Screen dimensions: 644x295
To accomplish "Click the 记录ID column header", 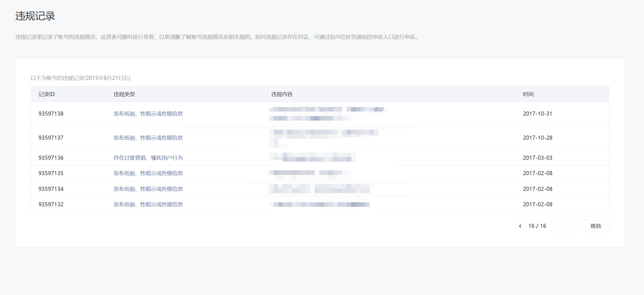I will (x=47, y=94).
